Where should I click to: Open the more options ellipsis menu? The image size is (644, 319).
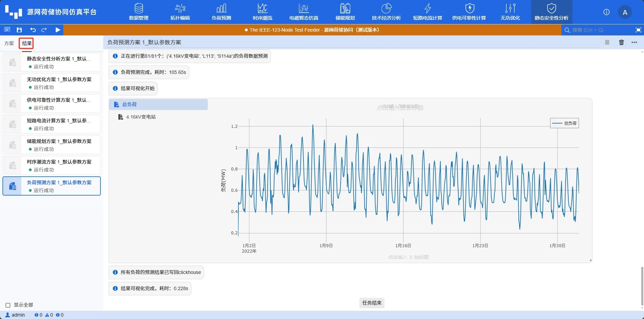coord(634,42)
